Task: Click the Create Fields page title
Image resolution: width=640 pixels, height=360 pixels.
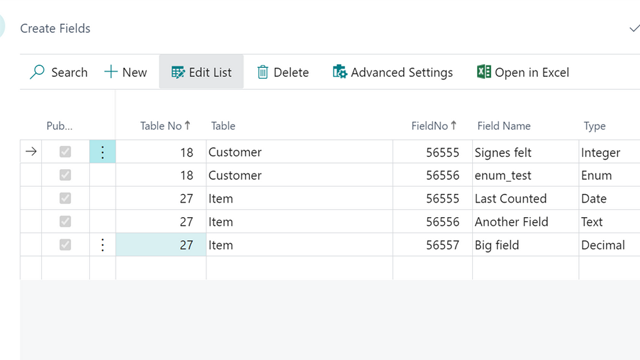Action: [x=55, y=29]
